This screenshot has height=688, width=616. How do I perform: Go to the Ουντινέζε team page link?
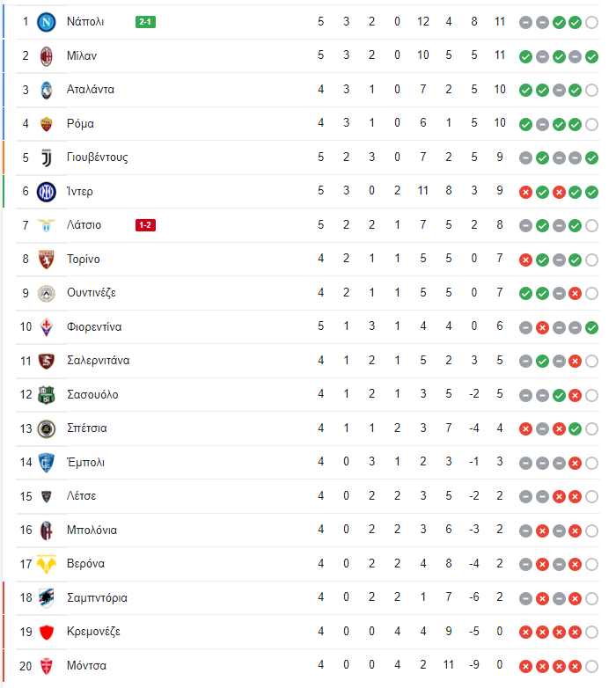pyautogui.click(x=92, y=293)
